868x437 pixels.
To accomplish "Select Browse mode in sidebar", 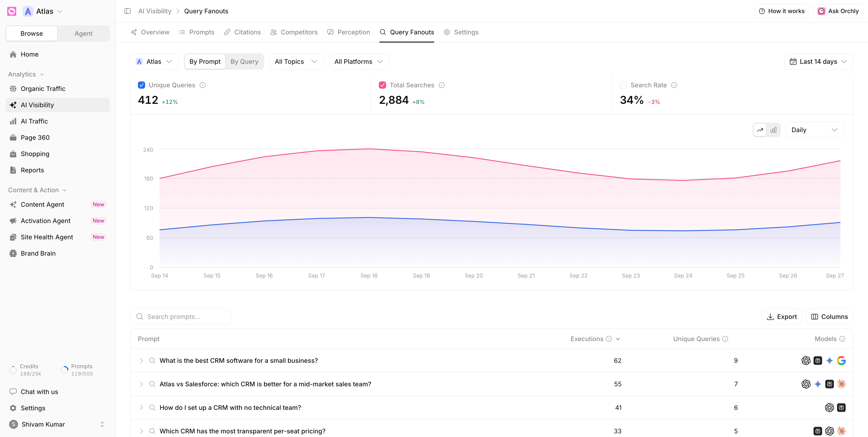I will [x=32, y=33].
